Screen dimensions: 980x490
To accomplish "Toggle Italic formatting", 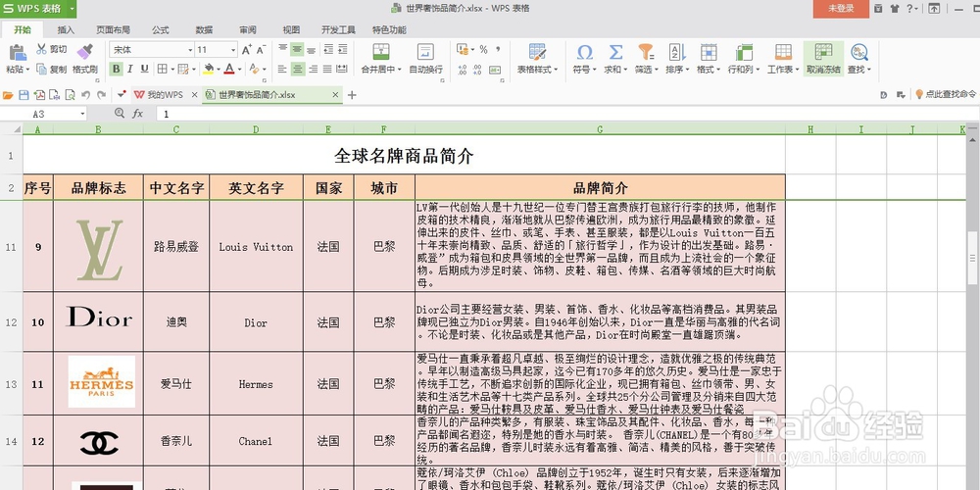I will click(130, 69).
